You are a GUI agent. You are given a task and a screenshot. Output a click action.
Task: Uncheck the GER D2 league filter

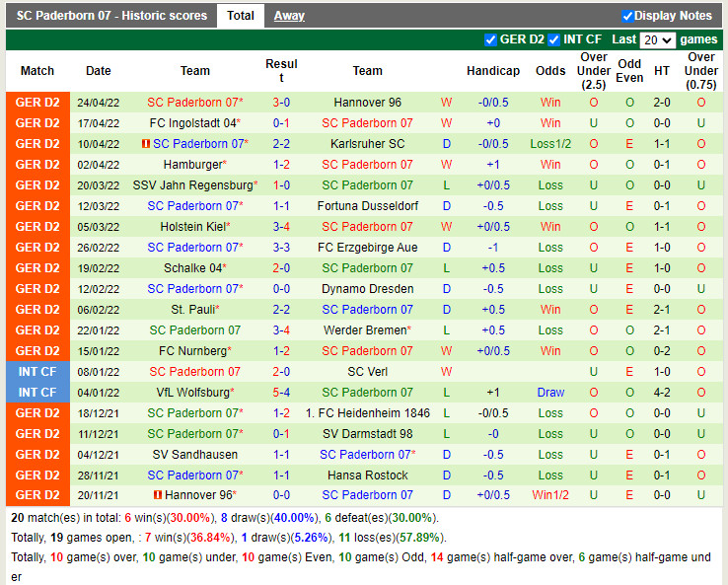pos(490,39)
